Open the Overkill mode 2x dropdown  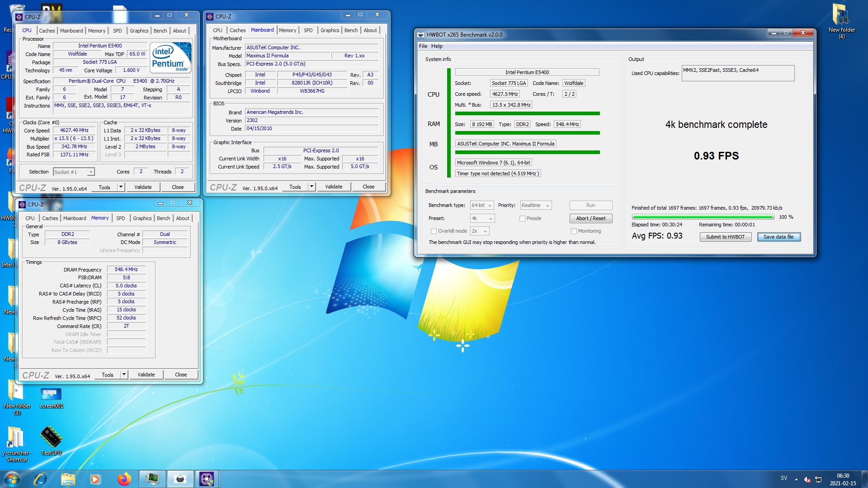click(x=480, y=231)
